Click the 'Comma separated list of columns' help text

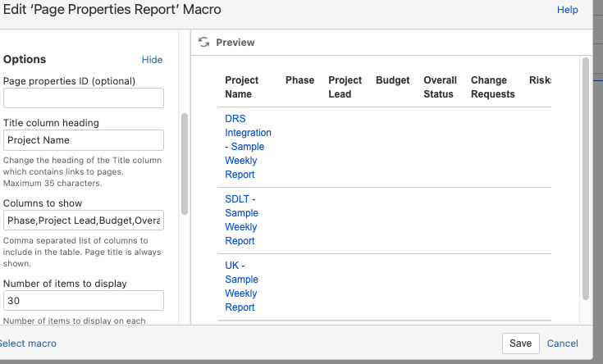(82, 253)
